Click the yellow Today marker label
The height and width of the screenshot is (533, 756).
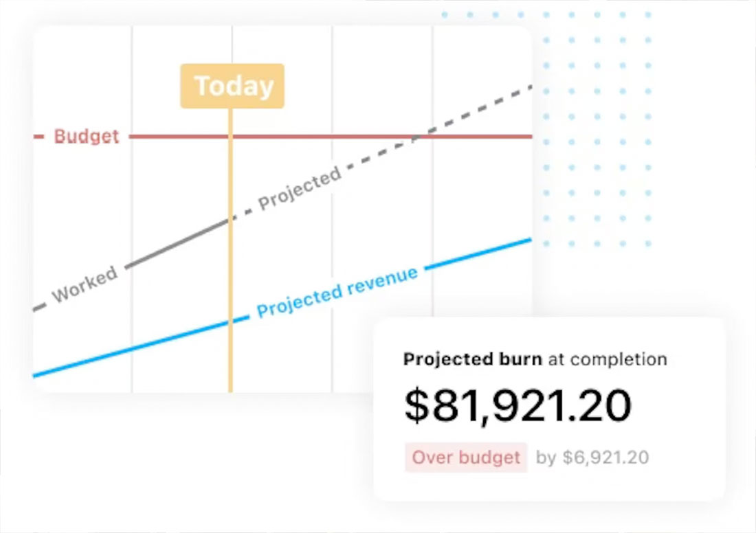(x=232, y=86)
